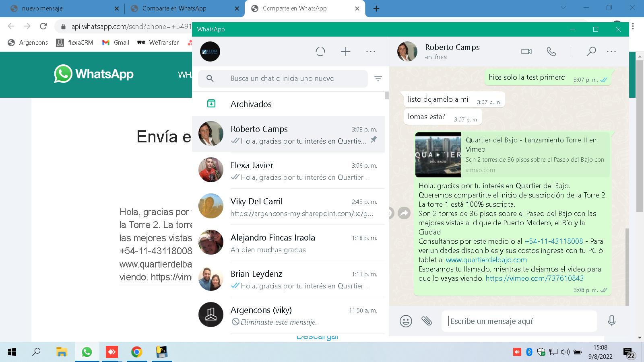Viewport: 644px width, 362px height.
Task: Open taskbar search magnifier
Action: click(37, 352)
